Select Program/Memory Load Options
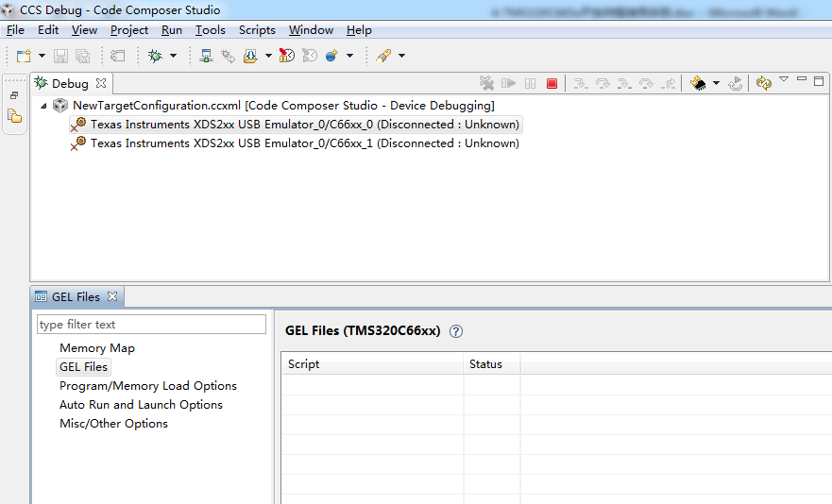 pyautogui.click(x=148, y=386)
